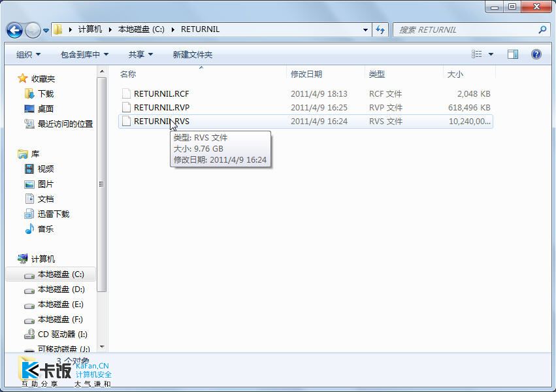Click the Forward navigation arrow button
This screenshot has width=556, height=392.
coord(33,30)
